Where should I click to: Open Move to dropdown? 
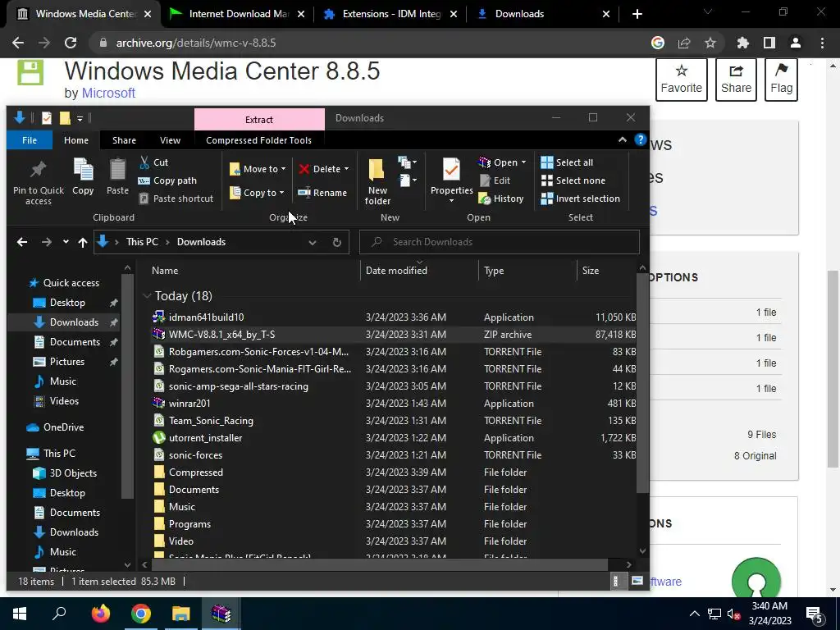pyautogui.click(x=258, y=169)
